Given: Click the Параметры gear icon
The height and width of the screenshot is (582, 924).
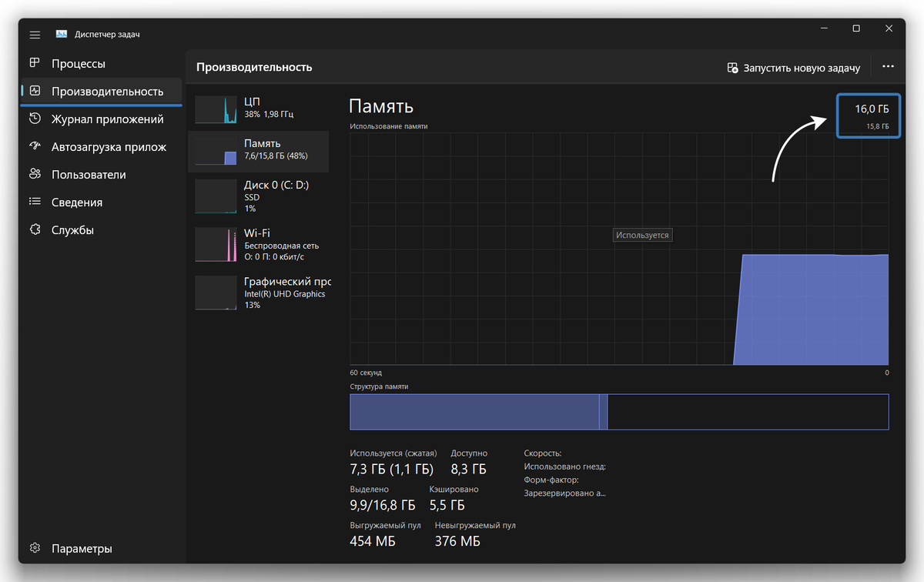Looking at the screenshot, I should 35,548.
